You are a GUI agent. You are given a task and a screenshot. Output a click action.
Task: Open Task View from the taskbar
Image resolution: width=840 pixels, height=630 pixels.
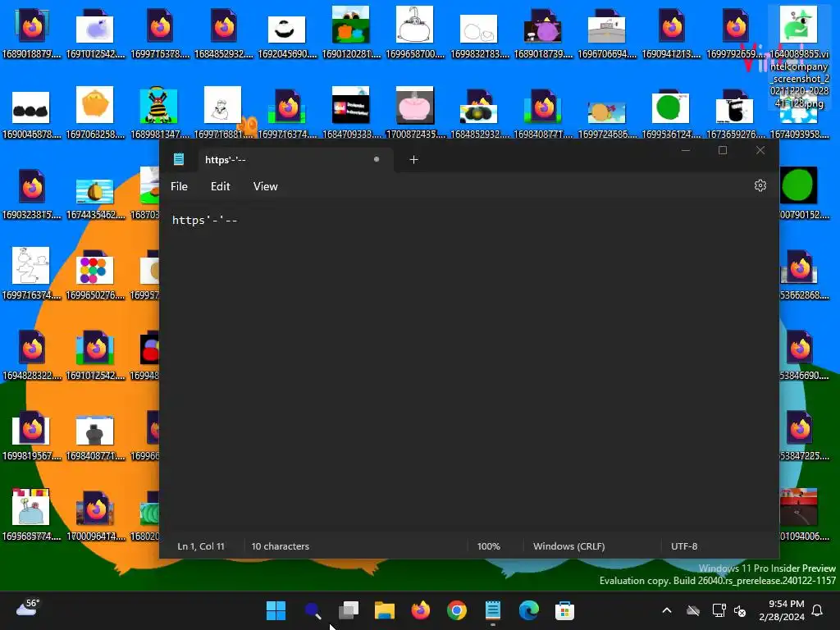(348, 610)
